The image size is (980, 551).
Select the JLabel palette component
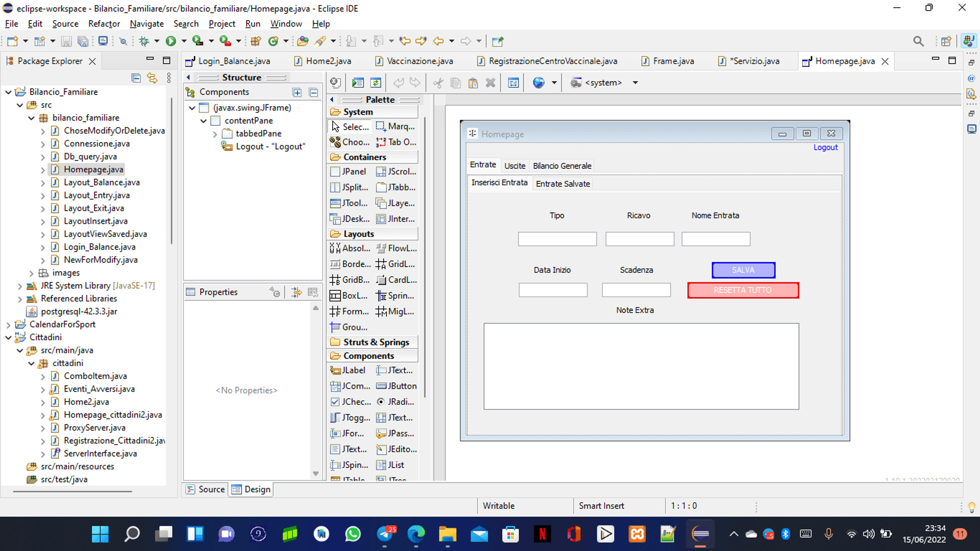pyautogui.click(x=348, y=370)
